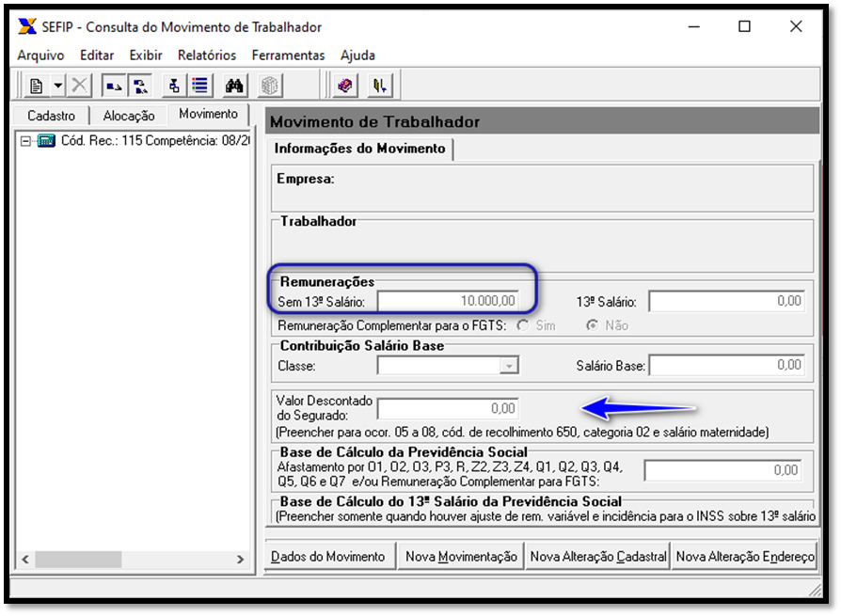The image size is (841, 616).
Task: Click the left arrow of the tree scrollbar
Action: tap(25, 560)
